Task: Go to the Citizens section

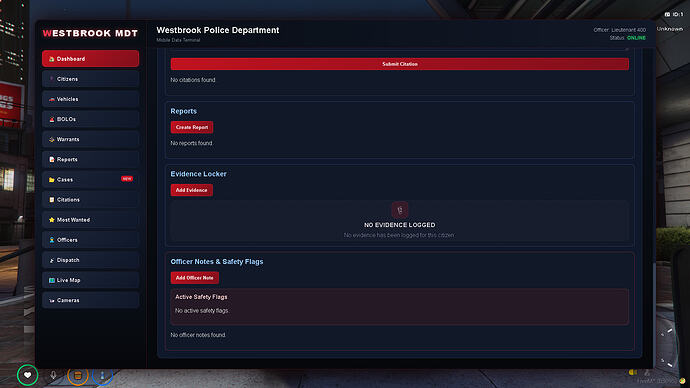Action: pyautogui.click(x=90, y=79)
